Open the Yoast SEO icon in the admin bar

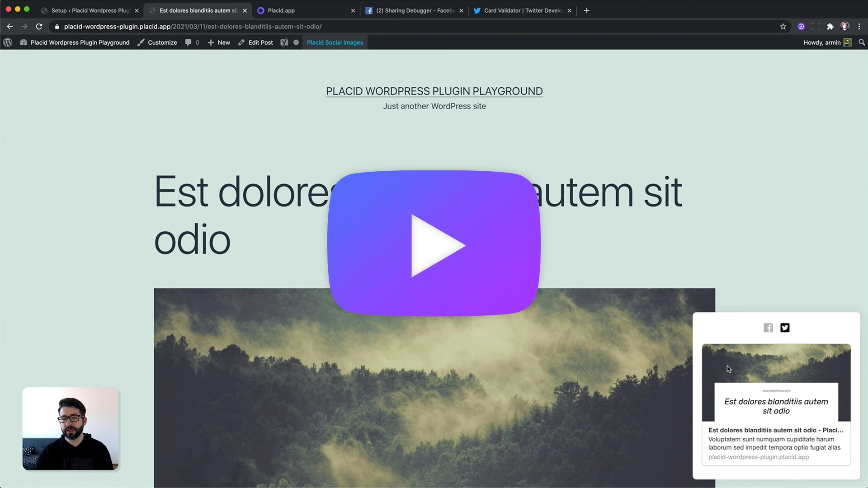(x=284, y=42)
